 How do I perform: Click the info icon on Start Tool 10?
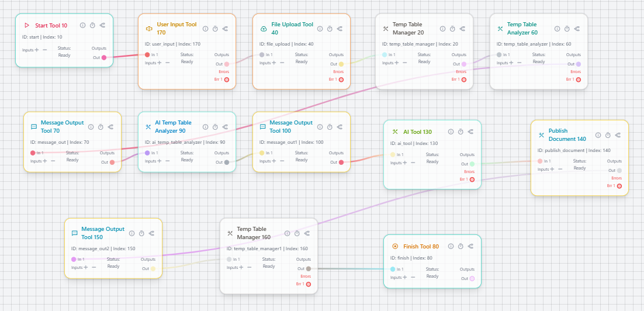82,26
